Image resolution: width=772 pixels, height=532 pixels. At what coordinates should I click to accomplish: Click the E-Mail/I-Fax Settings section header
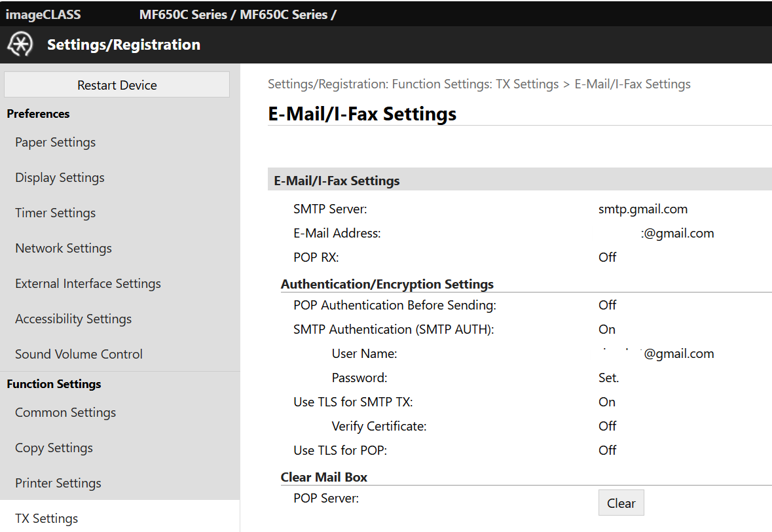[x=337, y=181]
